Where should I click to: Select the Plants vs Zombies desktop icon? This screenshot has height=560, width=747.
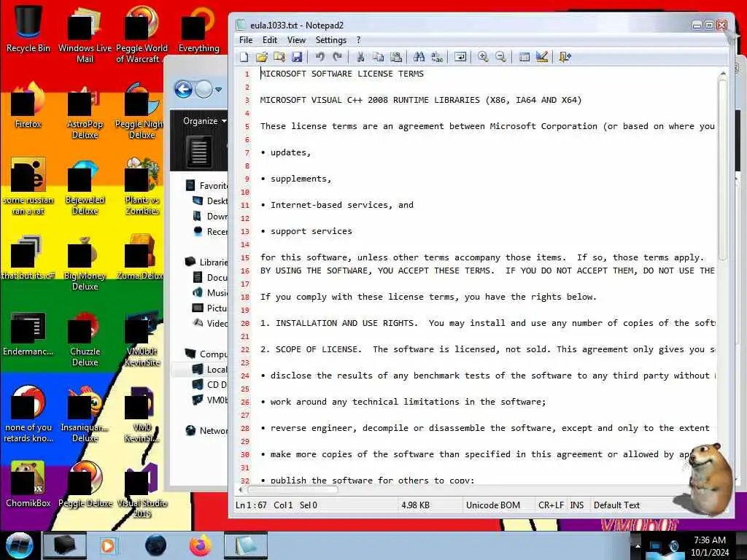coord(142,187)
